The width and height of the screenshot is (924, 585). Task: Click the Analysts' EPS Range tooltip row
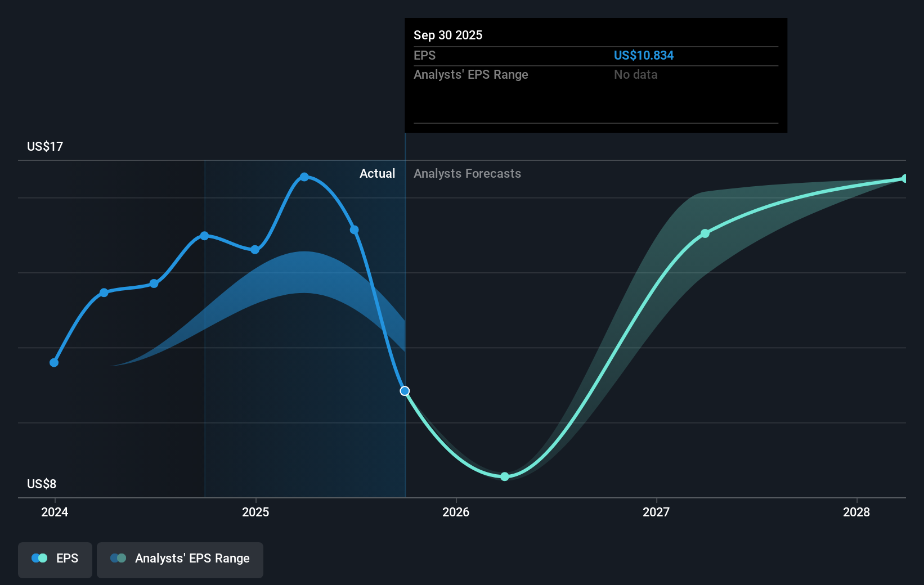point(471,74)
